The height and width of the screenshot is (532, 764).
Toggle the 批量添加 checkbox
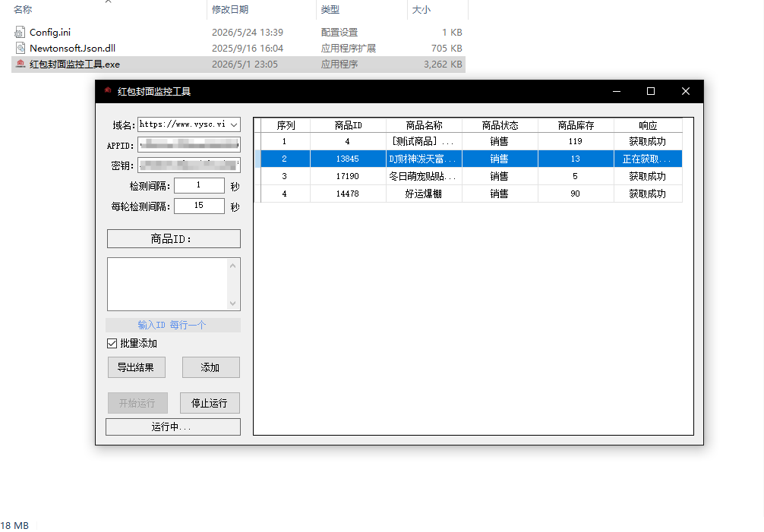(x=112, y=343)
